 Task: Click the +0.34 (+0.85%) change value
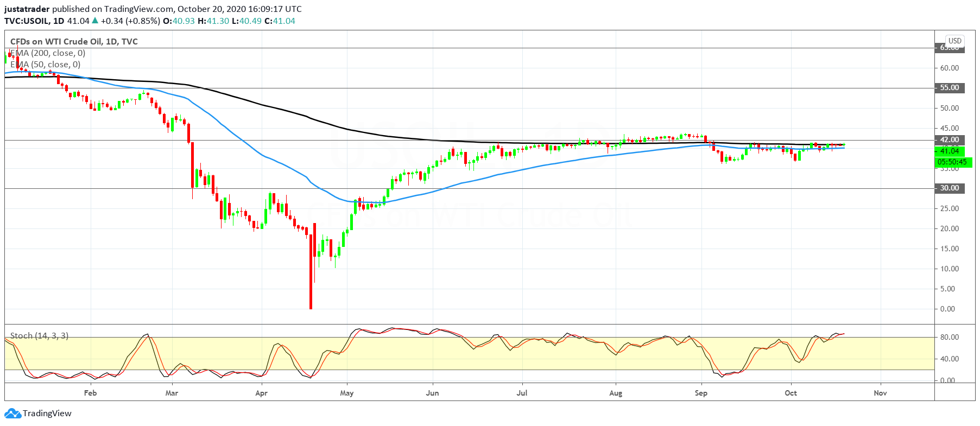[x=130, y=21]
